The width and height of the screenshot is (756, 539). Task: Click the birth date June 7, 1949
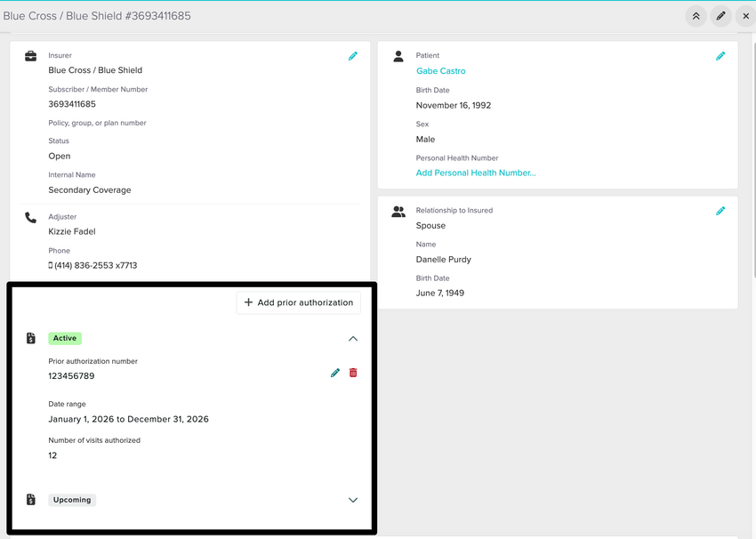pyautogui.click(x=440, y=294)
